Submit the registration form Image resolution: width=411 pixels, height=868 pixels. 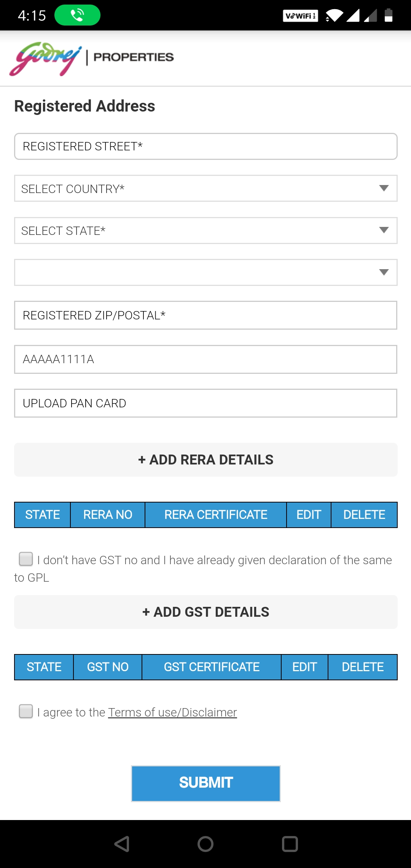point(206,783)
